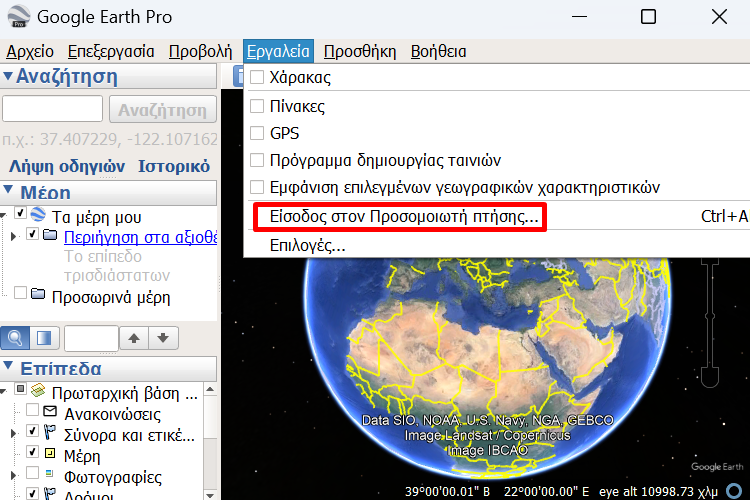
Task: Open the Προβολή menu
Action: (x=200, y=51)
